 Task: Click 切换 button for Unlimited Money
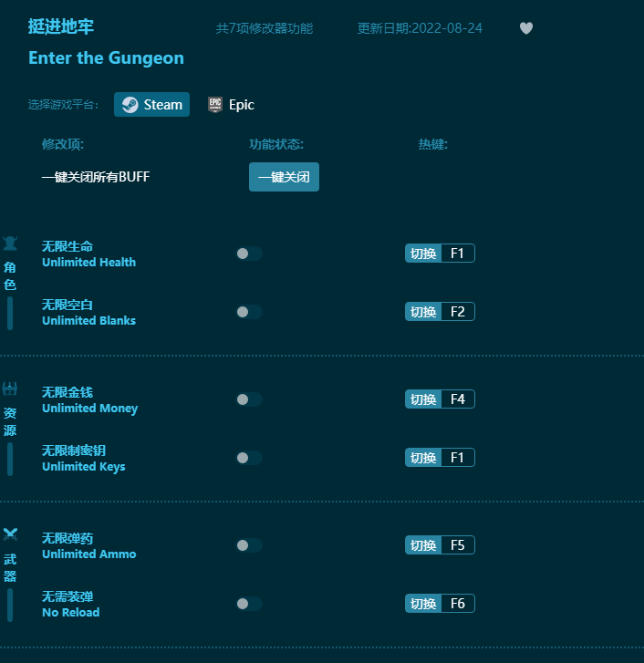coord(423,399)
